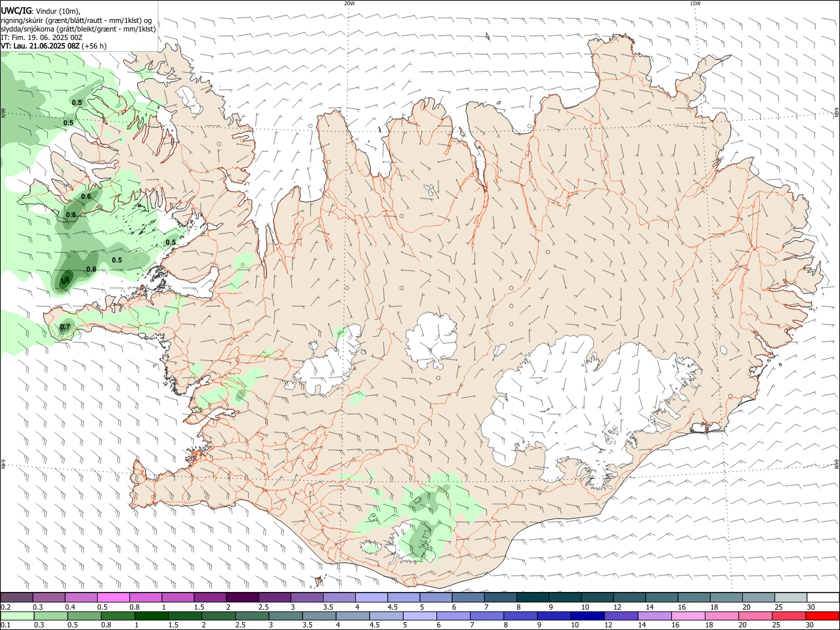This screenshot has width=840, height=630.
Task: Select the light gray swatch at 25, upper row
Action: click(790, 598)
